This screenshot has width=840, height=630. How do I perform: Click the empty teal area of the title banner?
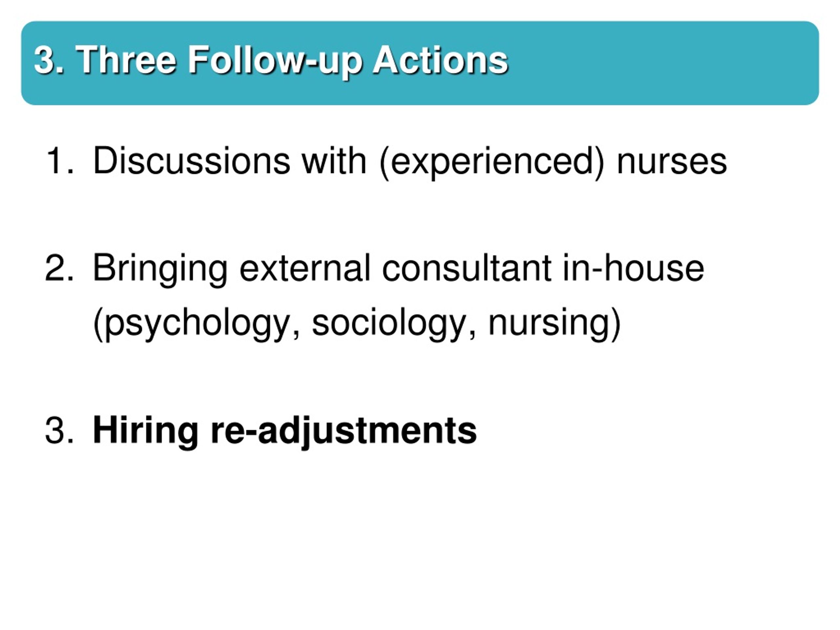pyautogui.click(x=664, y=63)
